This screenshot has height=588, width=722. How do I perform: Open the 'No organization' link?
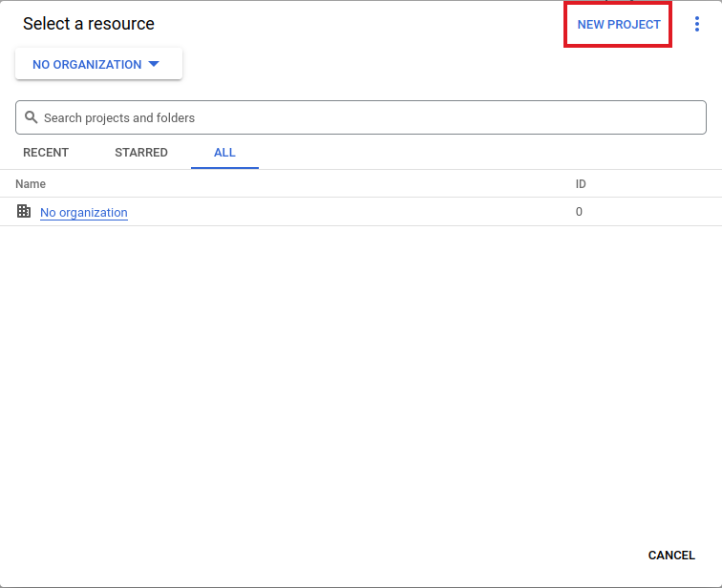(84, 213)
